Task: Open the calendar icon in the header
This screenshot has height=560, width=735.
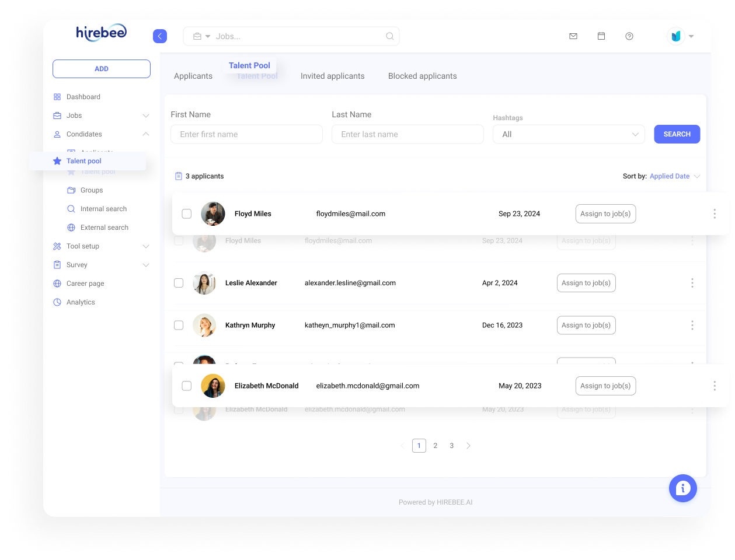Action: tap(601, 36)
